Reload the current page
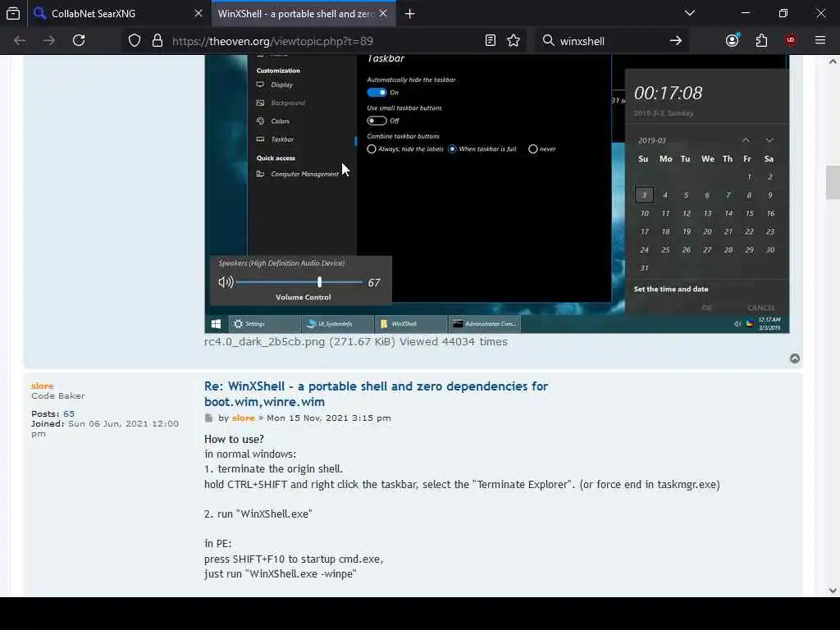The height and width of the screenshot is (630, 840). (x=79, y=40)
